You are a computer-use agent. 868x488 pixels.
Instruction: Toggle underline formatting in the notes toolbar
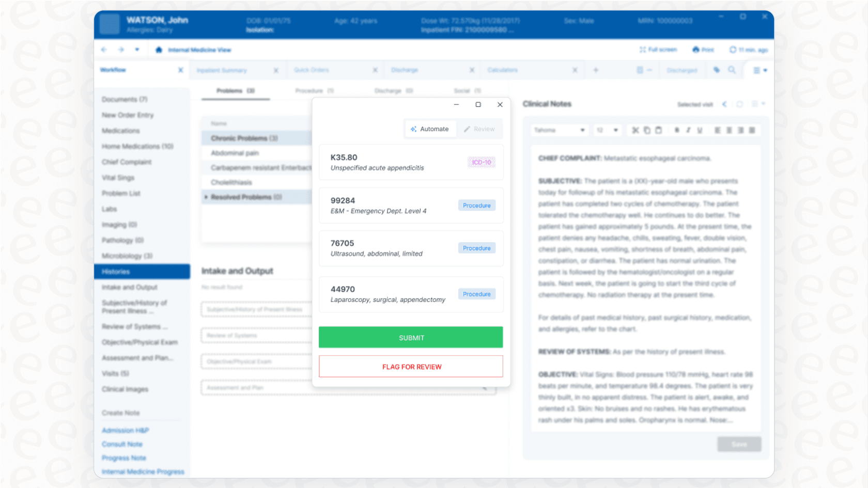tap(700, 130)
